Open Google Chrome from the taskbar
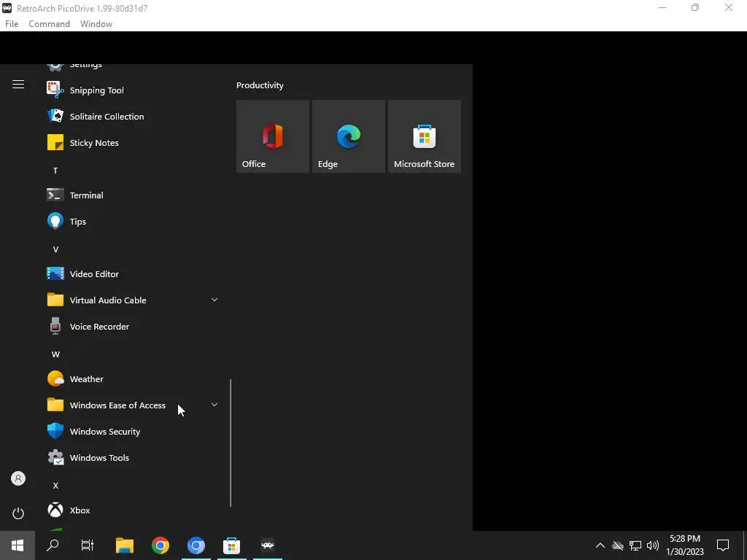Viewport: 747px width, 560px height. pos(160,545)
